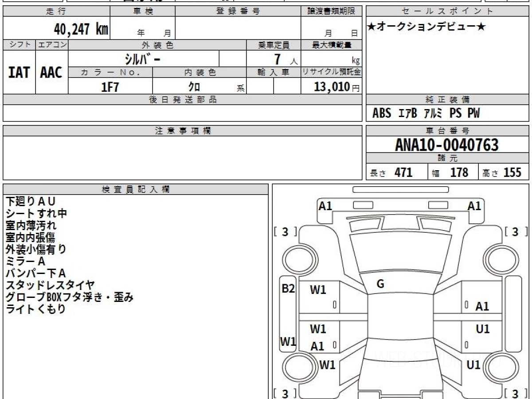The width and height of the screenshot is (532, 399).
Task: Click the 諸元 header
Action: (448, 158)
